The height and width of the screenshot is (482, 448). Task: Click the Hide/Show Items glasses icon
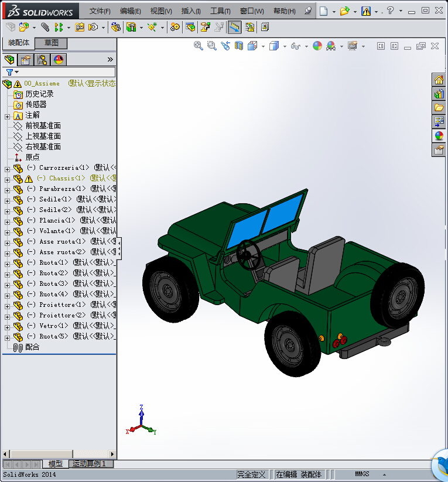click(296, 46)
